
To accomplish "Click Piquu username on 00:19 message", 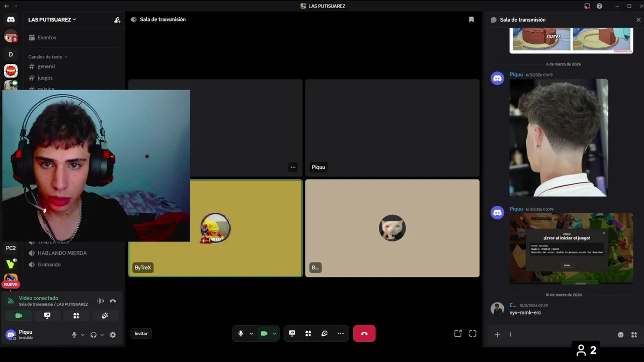I will (x=516, y=74).
